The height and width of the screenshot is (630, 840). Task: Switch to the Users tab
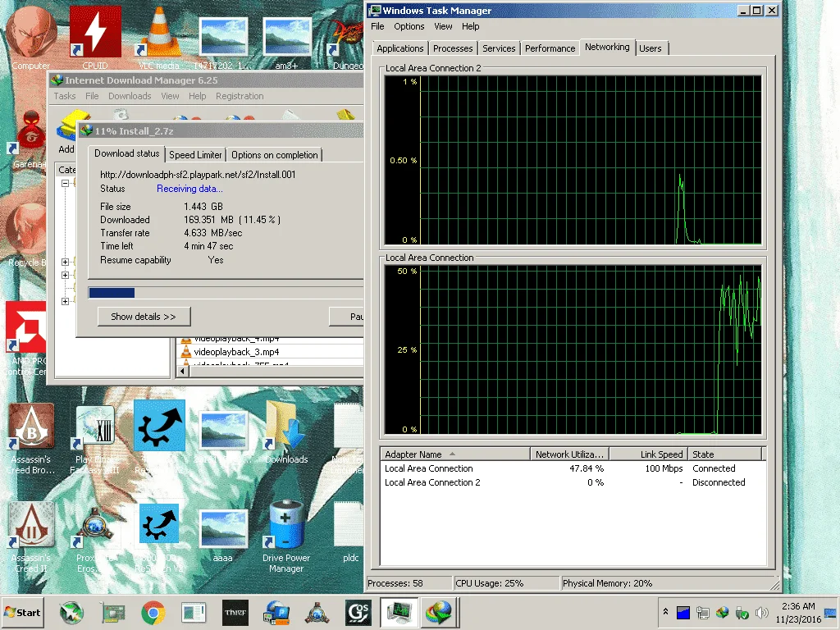point(651,48)
